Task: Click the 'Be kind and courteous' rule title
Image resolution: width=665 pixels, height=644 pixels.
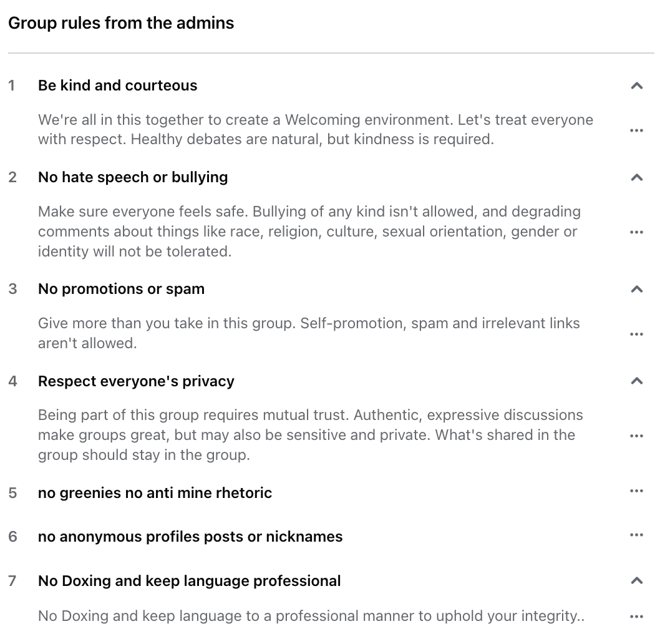Action: (117, 85)
